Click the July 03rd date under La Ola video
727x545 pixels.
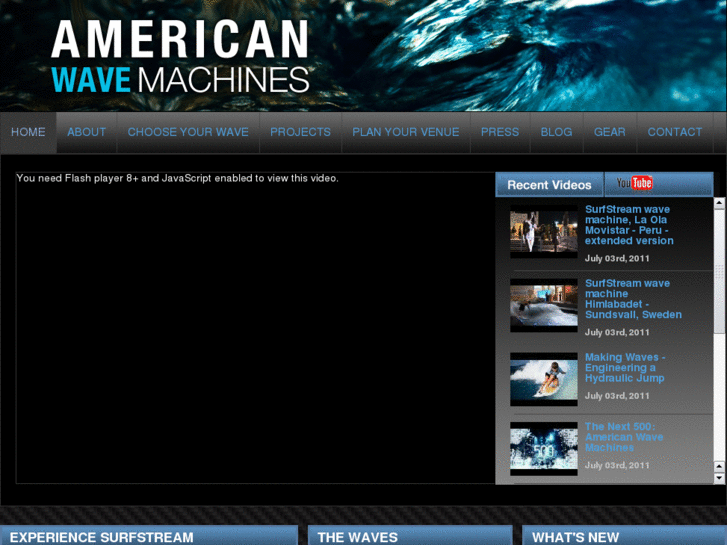617,258
